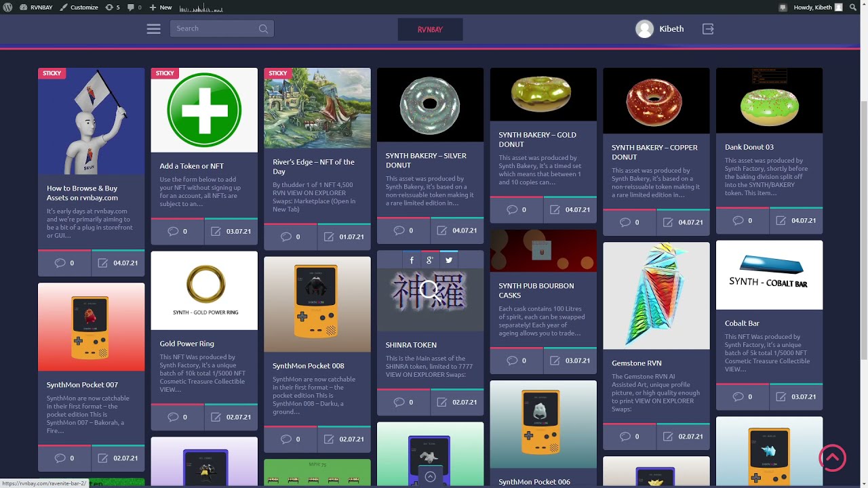Screen dimensions: 868x488
Task: Open the notifications icon left of Howdy
Action: (783, 7)
